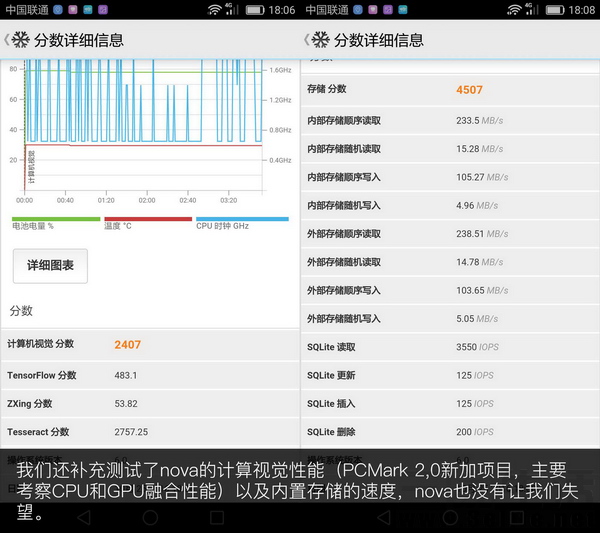Tap the SQLite 插入 125 IOPS row
Image resolution: width=600 pixels, height=533 pixels.
point(450,404)
